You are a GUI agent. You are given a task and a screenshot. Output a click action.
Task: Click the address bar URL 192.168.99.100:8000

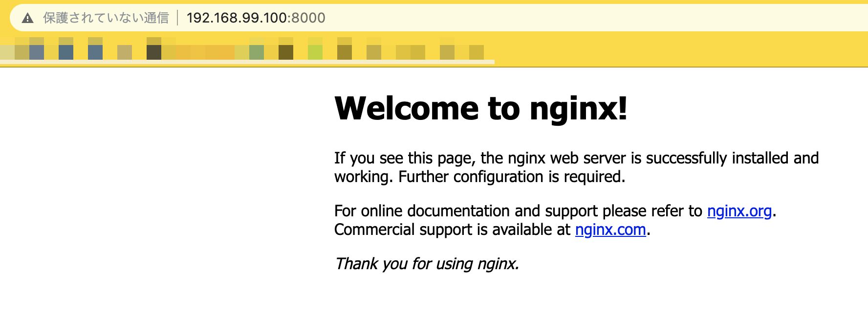click(x=256, y=18)
